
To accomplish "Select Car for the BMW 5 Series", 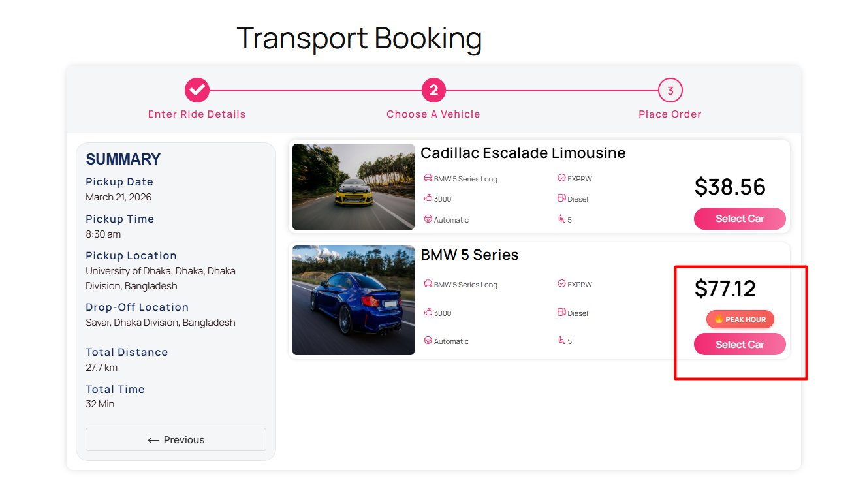I will tap(739, 345).
